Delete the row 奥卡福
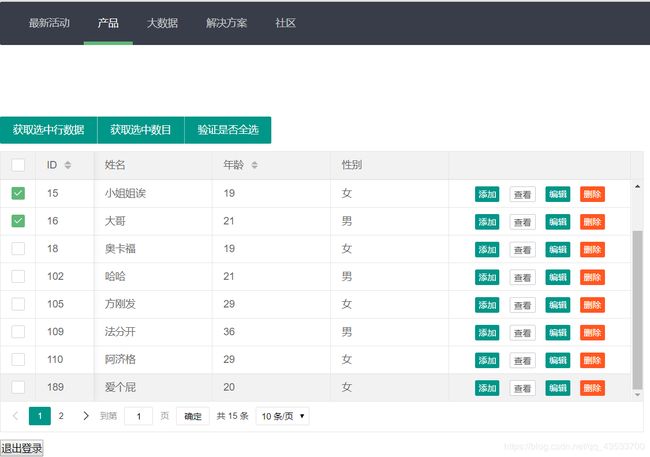The image size is (650, 457). tap(592, 250)
